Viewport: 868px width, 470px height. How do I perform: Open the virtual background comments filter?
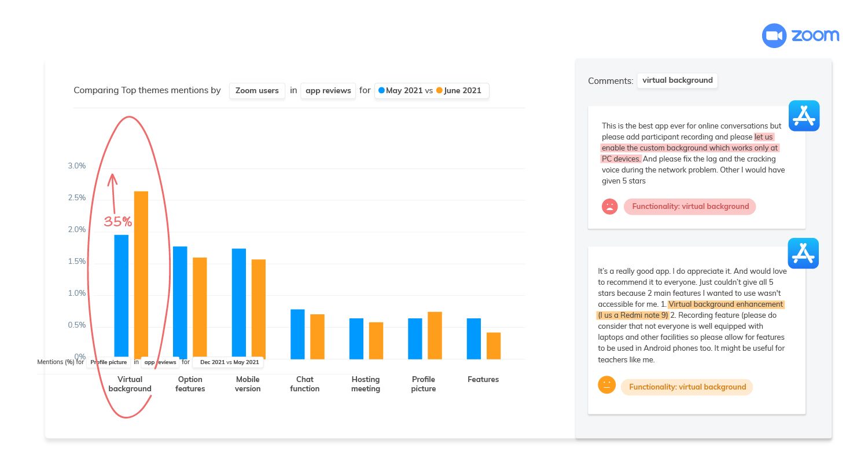678,80
